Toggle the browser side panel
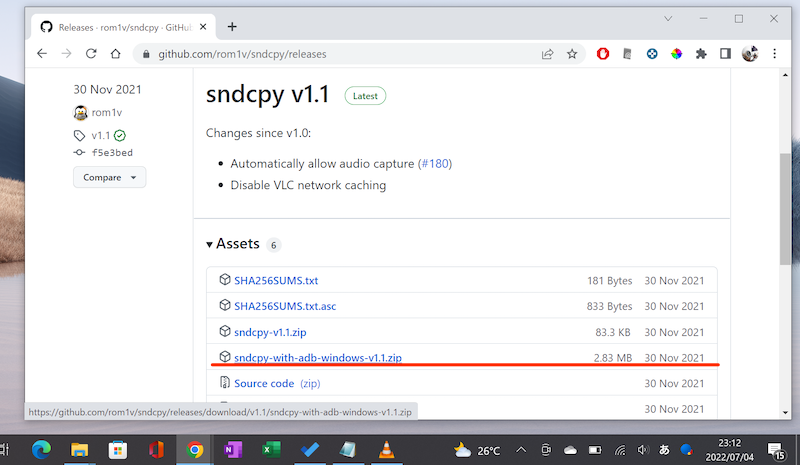Viewport: 800px width, 465px height. tap(725, 54)
